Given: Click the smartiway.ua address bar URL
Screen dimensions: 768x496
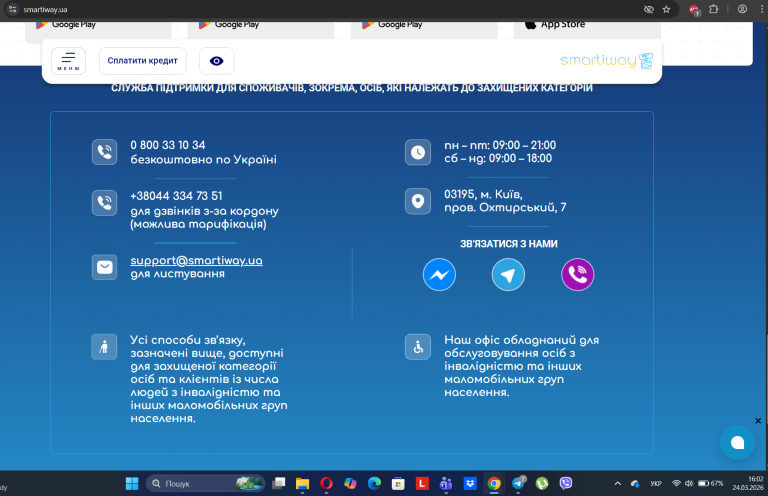Looking at the screenshot, I should pyautogui.click(x=45, y=9).
